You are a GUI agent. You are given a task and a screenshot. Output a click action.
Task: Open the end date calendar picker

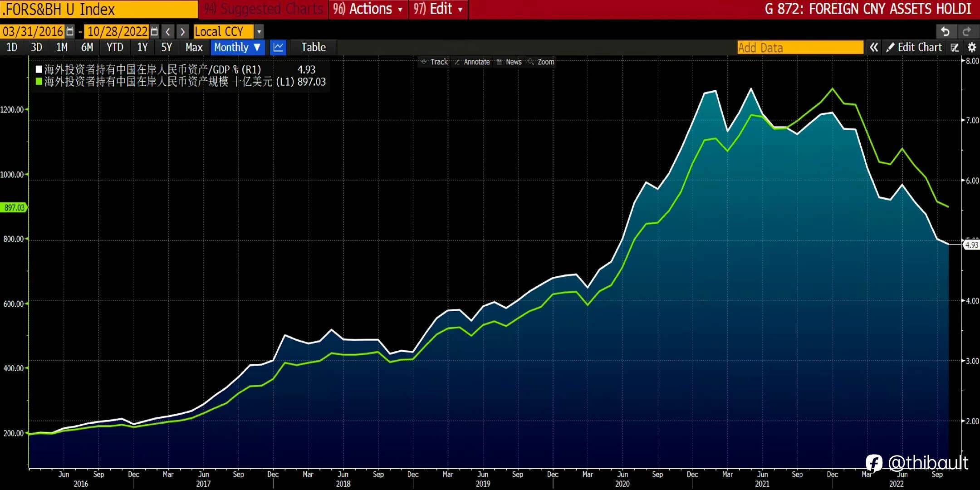[x=154, y=31]
